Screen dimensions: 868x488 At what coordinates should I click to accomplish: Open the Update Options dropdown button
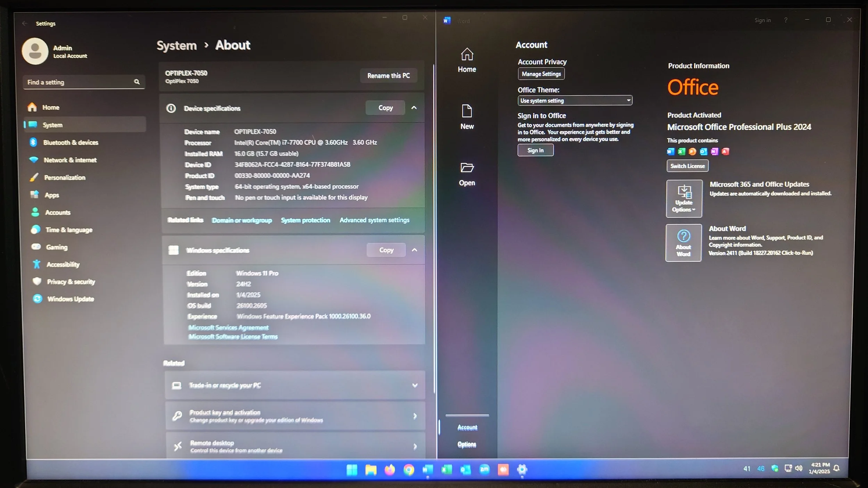684,199
